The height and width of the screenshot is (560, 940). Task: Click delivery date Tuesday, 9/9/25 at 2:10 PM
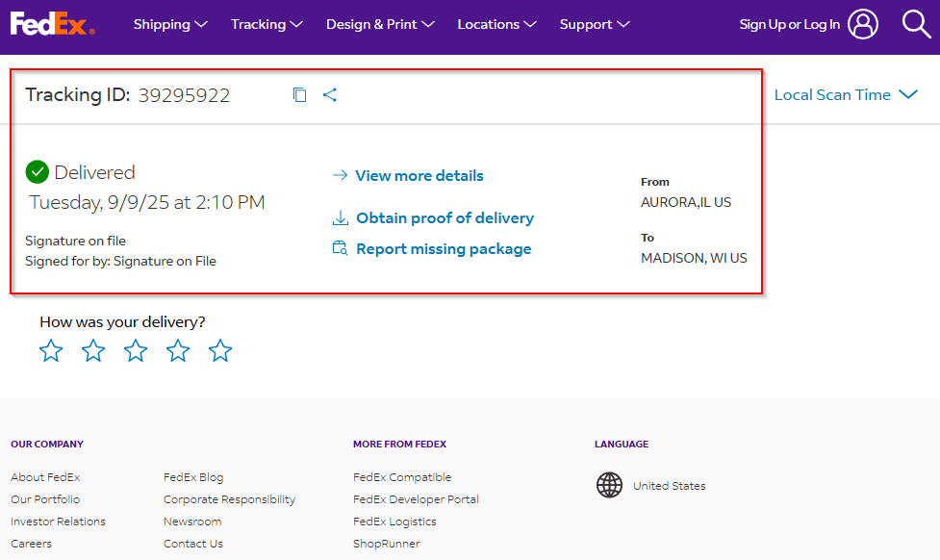(147, 202)
